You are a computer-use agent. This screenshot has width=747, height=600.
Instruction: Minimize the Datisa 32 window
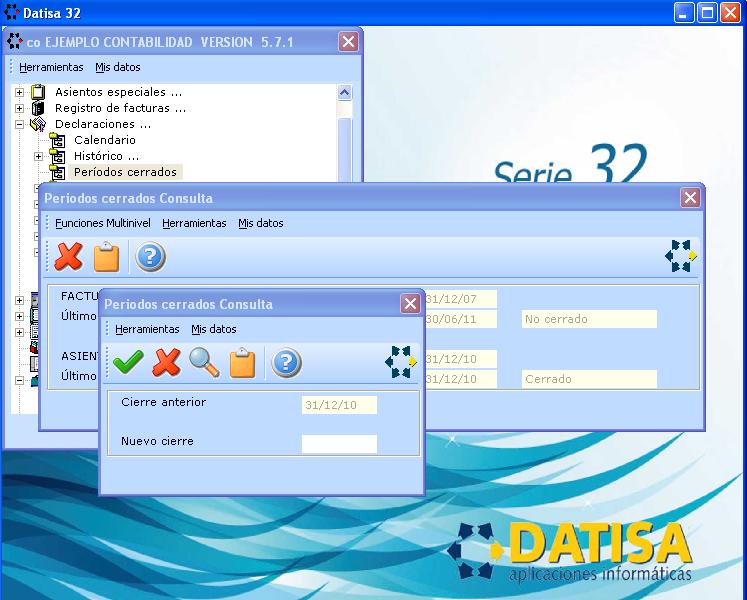[684, 12]
